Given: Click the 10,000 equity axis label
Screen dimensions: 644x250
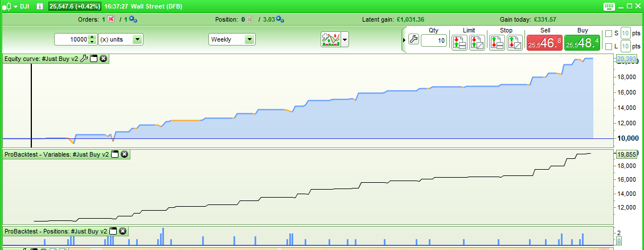Looking at the screenshot, I should click(x=628, y=138).
